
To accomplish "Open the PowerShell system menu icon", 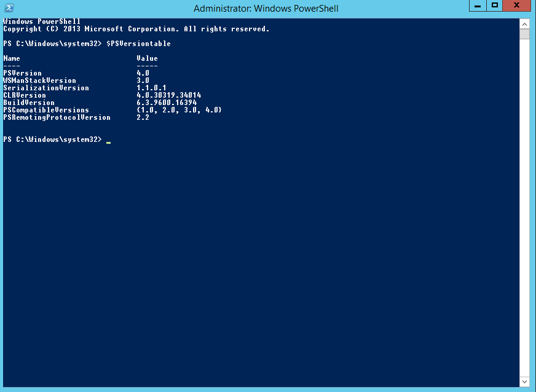I will [x=9, y=8].
